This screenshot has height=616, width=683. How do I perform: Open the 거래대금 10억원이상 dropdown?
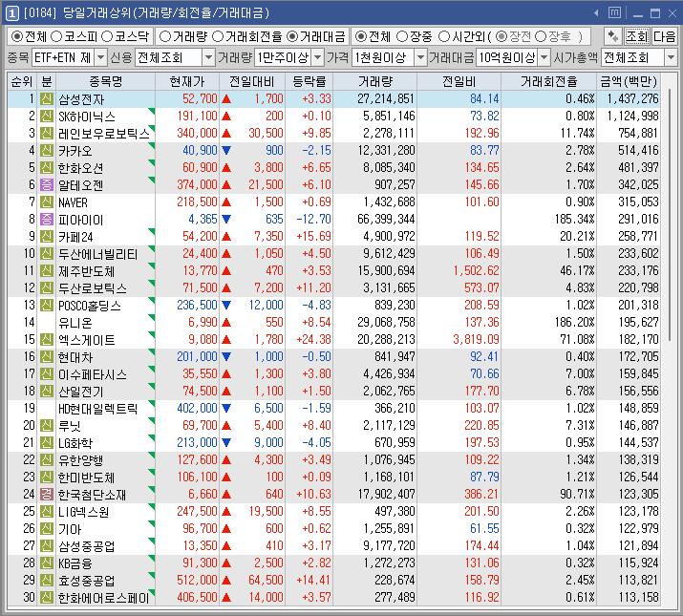[x=544, y=57]
